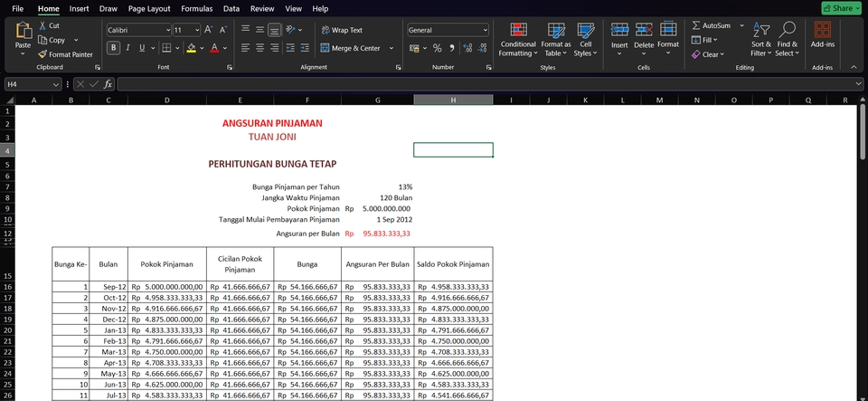Apply Comma Style format
Viewport: 868px width, 401px height.
point(452,48)
